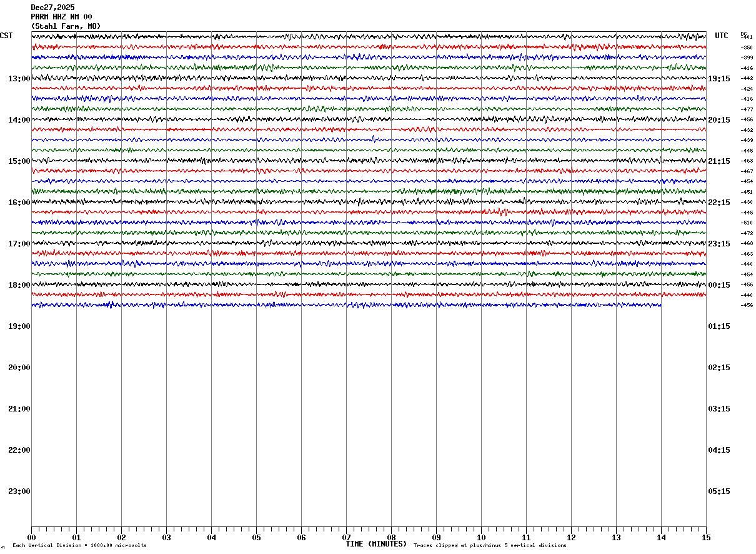The height and width of the screenshot is (554, 756).
Task: Click the 19:15 UTC time label
Action: tap(719, 78)
